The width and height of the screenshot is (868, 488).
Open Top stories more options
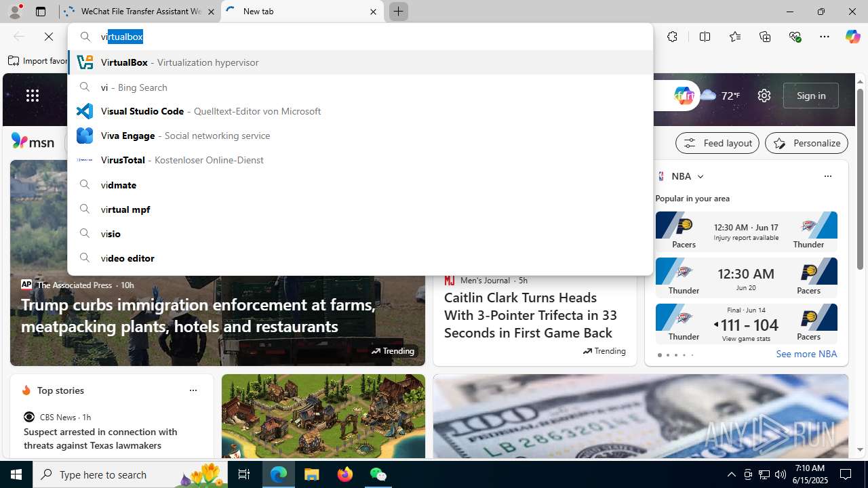pyautogui.click(x=193, y=390)
